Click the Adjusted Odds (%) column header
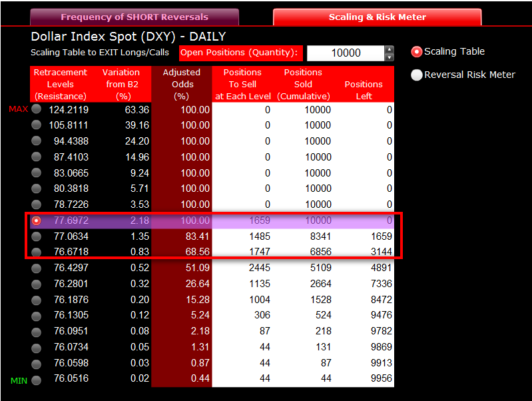 182,84
